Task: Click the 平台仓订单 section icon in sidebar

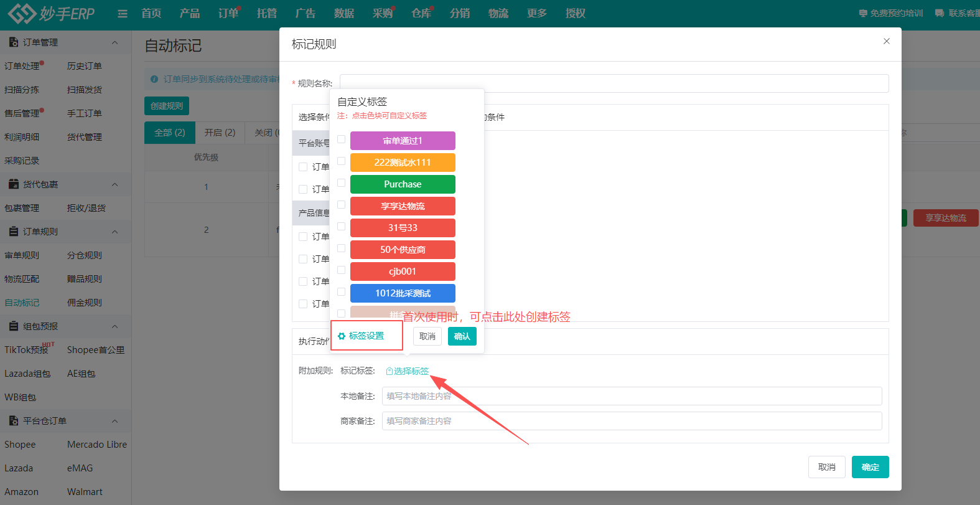Action: pyautogui.click(x=13, y=421)
